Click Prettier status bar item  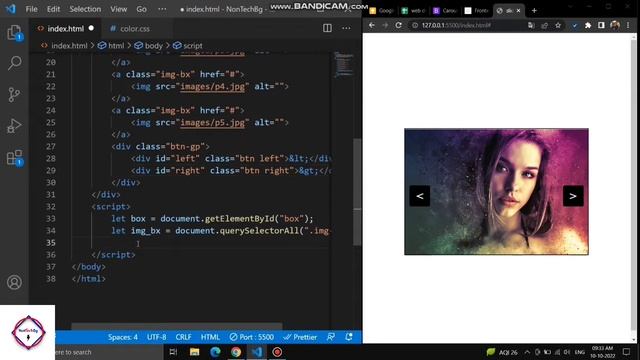point(300,337)
